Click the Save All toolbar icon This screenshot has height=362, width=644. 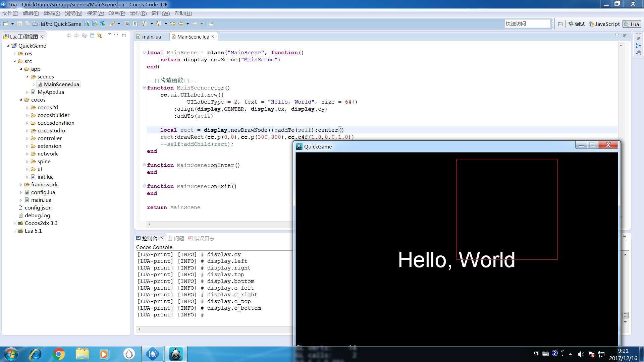(x=27, y=24)
